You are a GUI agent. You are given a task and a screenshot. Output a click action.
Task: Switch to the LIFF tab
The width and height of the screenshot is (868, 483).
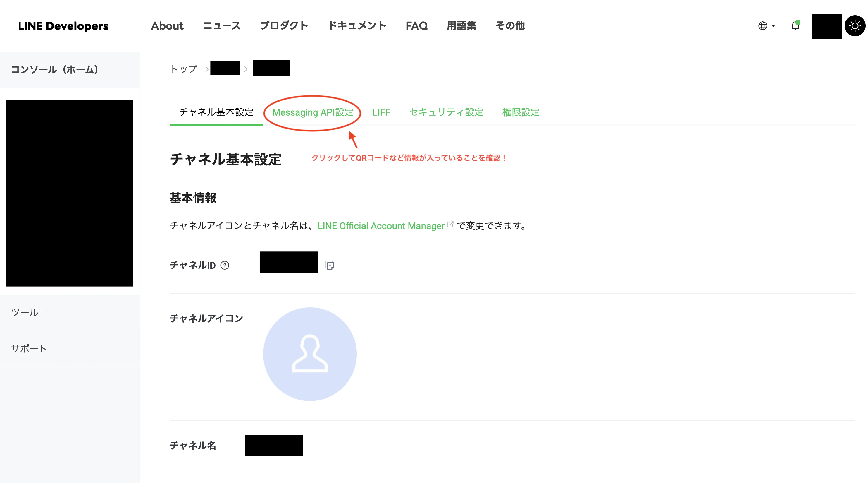pos(381,112)
